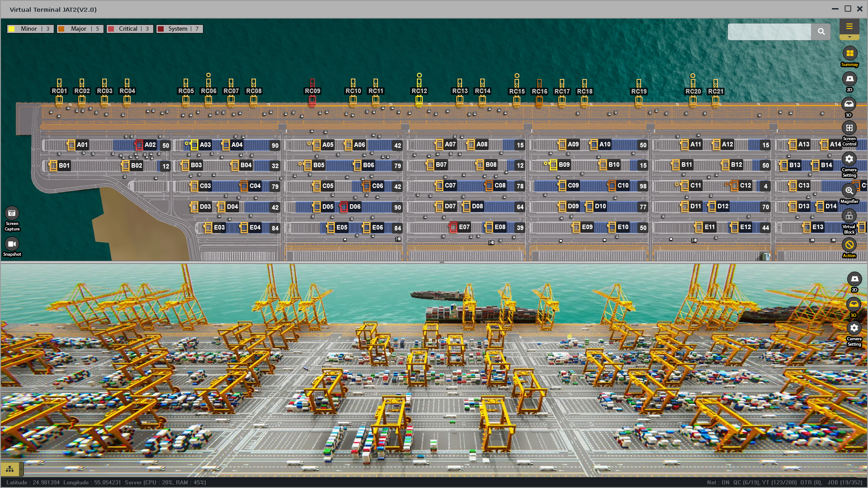Select the Virtual Block tool

point(849,216)
